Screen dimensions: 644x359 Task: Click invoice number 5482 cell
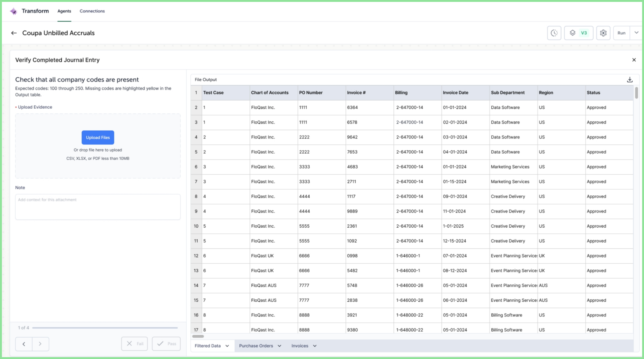coord(370,271)
